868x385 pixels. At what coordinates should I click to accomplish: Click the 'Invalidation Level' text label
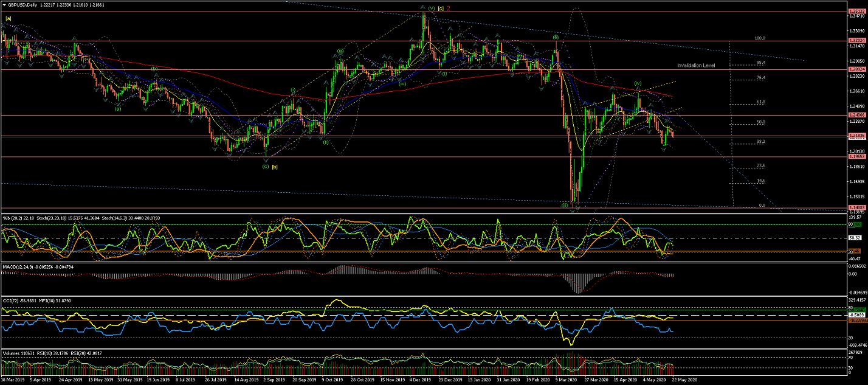coord(696,65)
